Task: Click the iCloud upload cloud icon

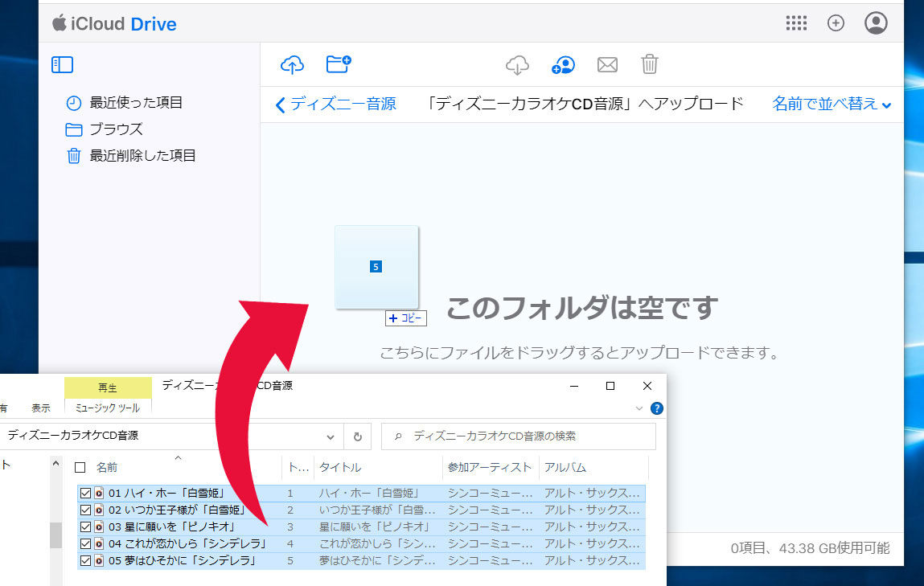Action: tap(292, 64)
